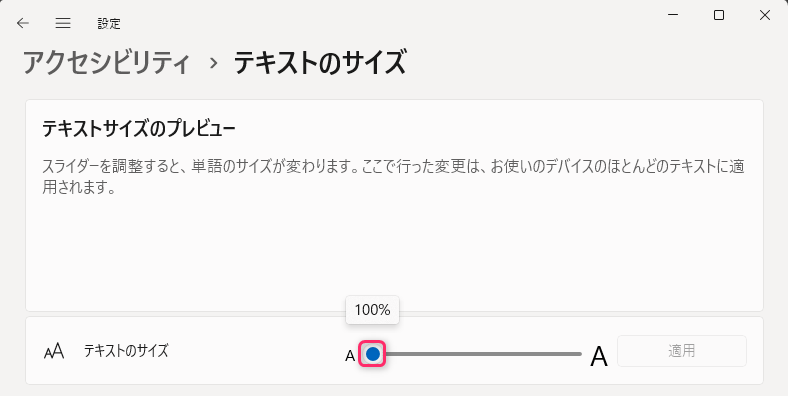Click the テキストサイズのプレビュー heading
Image resolution: width=788 pixels, height=396 pixels.
point(139,129)
